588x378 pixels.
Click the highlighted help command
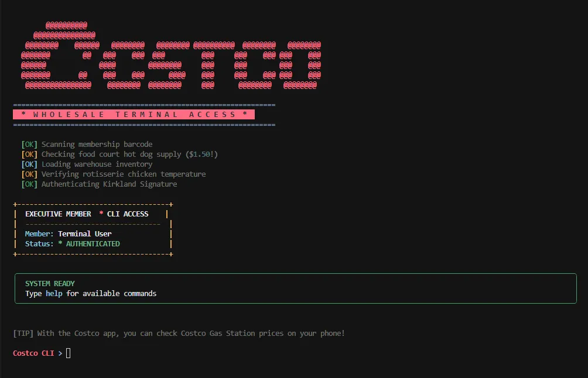point(54,293)
